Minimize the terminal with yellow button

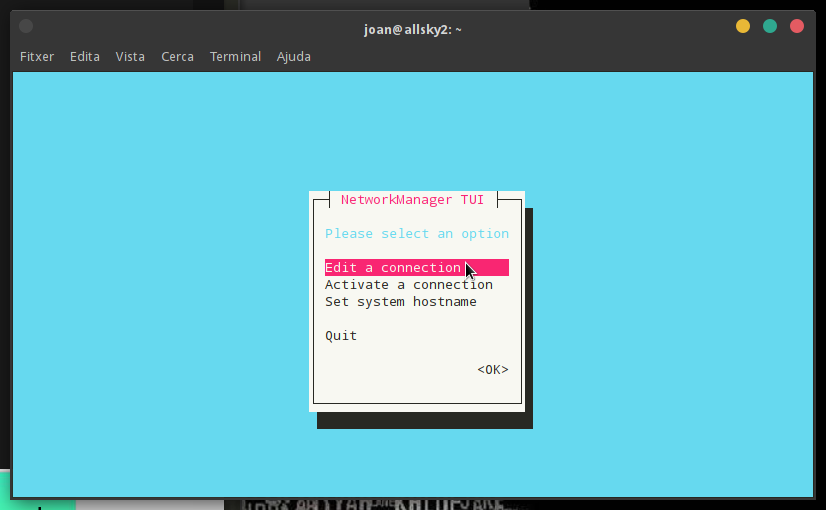coord(743,26)
